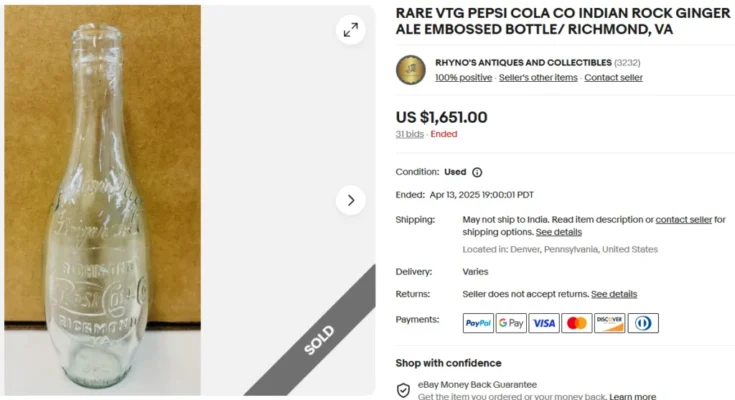Open Rhyno's Antiques and Collectibles store name
The height and width of the screenshot is (400, 735).
tap(523, 62)
